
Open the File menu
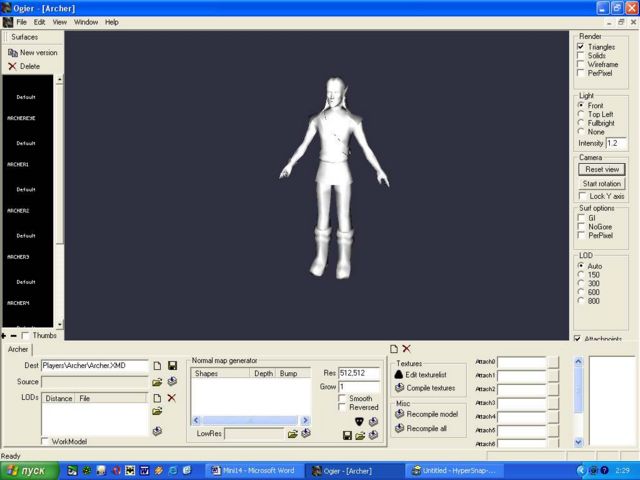[x=21, y=22]
